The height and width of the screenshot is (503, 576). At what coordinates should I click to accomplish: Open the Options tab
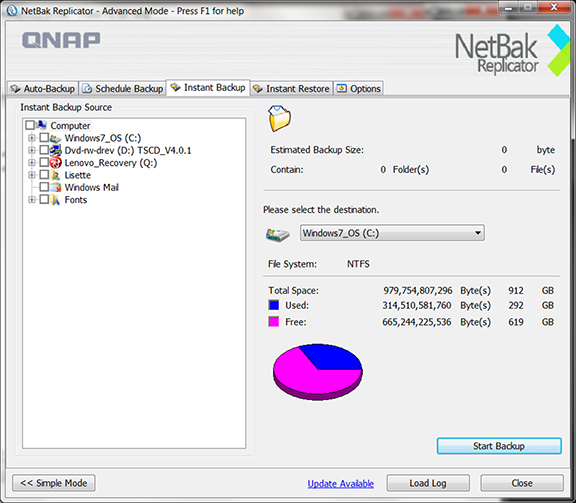click(359, 89)
